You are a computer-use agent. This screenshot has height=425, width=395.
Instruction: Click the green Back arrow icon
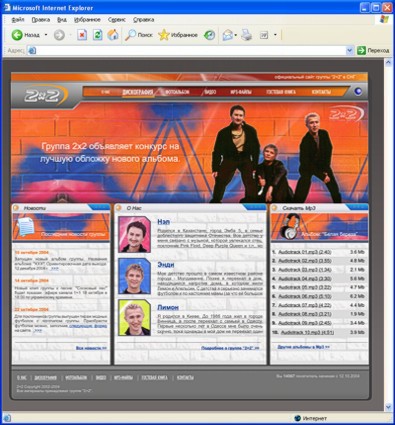pyautogui.click(x=17, y=35)
